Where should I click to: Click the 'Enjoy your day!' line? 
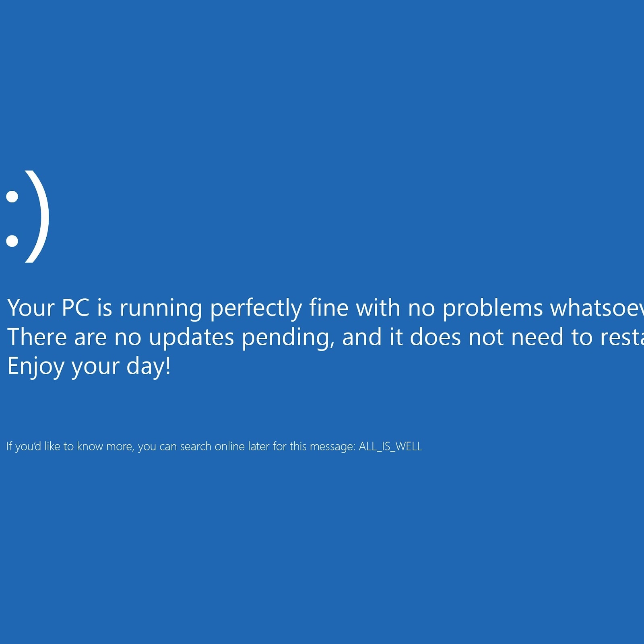89,366
